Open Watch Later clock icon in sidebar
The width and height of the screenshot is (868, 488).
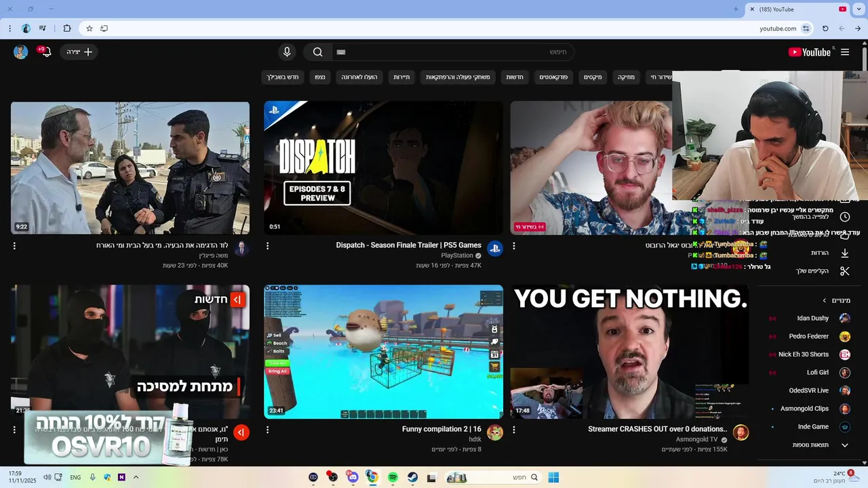(x=845, y=217)
